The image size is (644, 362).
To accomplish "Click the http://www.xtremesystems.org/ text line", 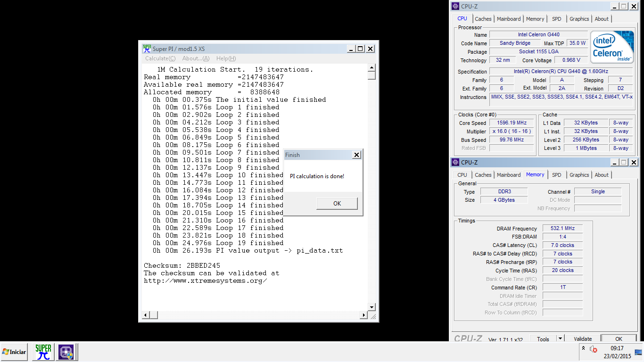I will (x=206, y=281).
